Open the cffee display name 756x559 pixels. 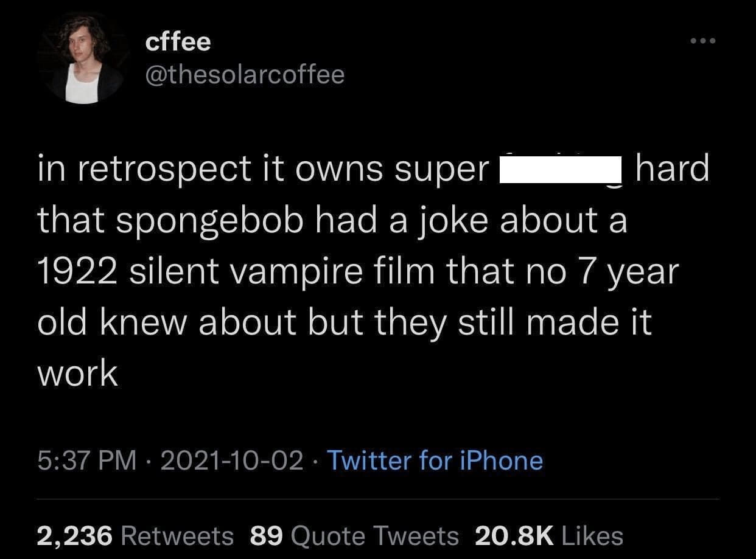click(178, 42)
